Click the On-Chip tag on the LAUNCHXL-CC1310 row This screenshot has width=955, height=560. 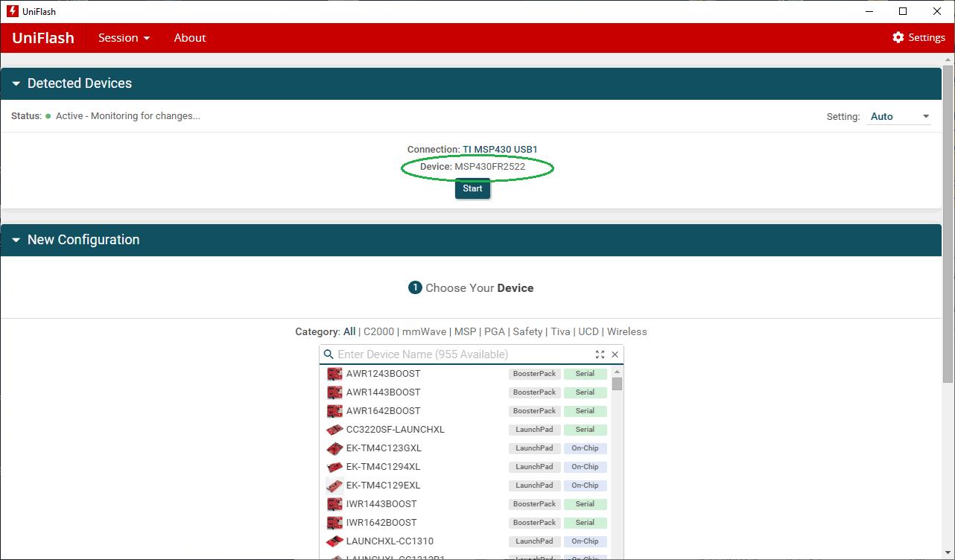coord(585,541)
